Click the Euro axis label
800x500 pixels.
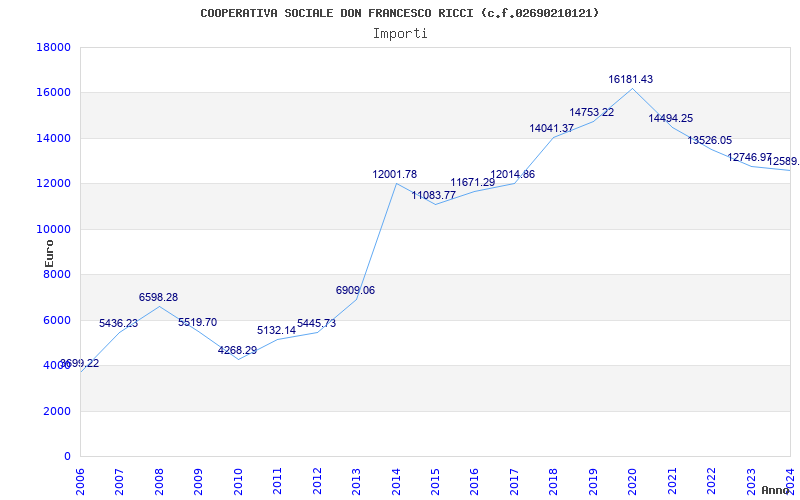(x=49, y=253)
